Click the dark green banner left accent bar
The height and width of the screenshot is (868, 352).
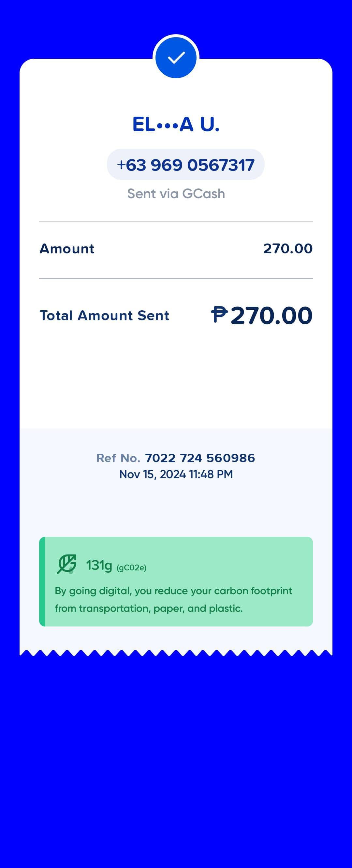coord(42,581)
